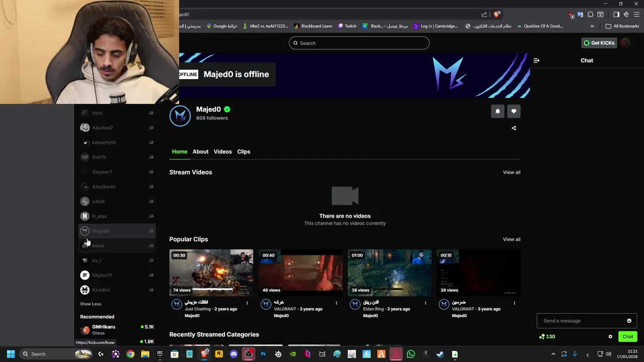Viewport: 644px width, 362px height.
Task: Open Epic Games Launcher from taskbar
Action: pos(160,354)
